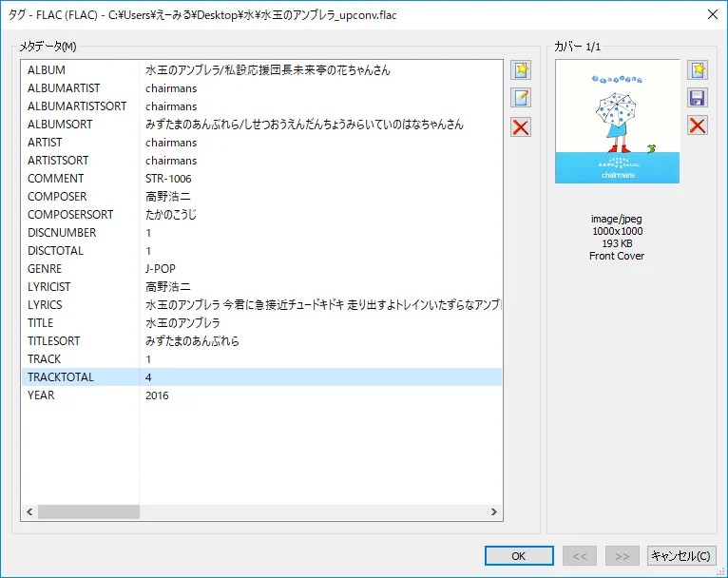Close the tag dialog window
728x578 pixels.
712,13
